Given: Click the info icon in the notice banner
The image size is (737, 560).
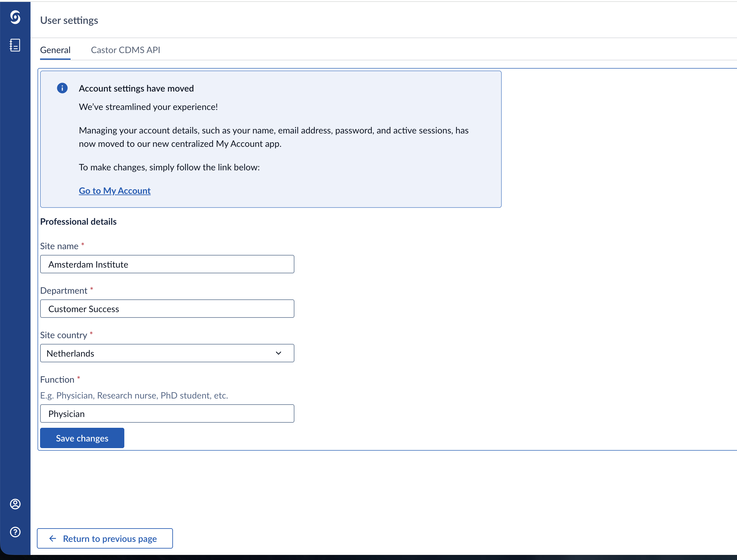Looking at the screenshot, I should coord(62,88).
